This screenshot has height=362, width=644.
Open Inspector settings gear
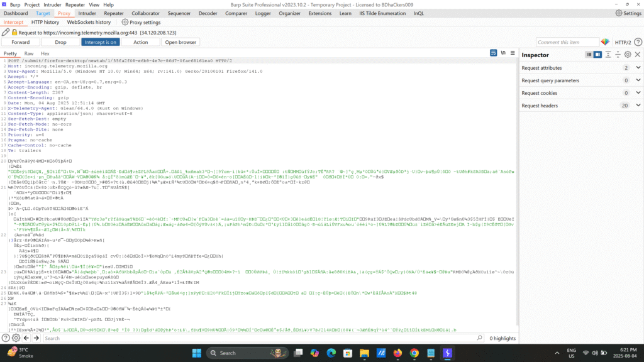628,55
